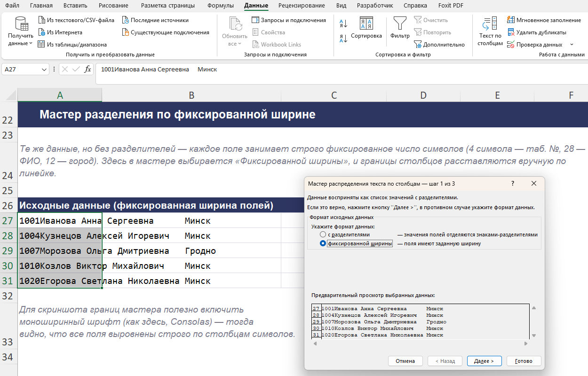
Task: Open Проверка данных validation
Action: 534,45
